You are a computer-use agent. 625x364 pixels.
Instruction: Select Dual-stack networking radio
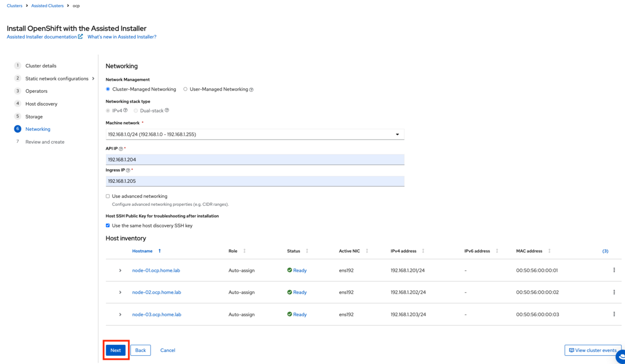click(136, 110)
